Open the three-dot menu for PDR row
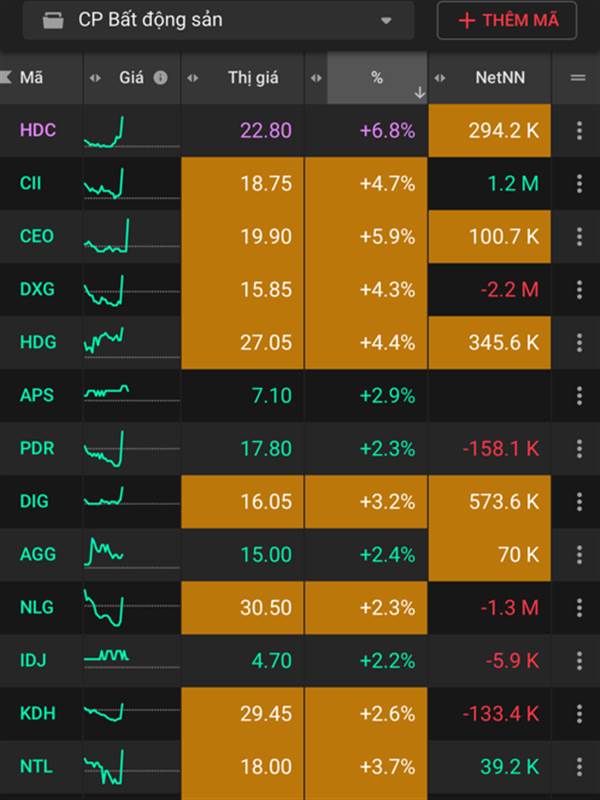 (579, 448)
